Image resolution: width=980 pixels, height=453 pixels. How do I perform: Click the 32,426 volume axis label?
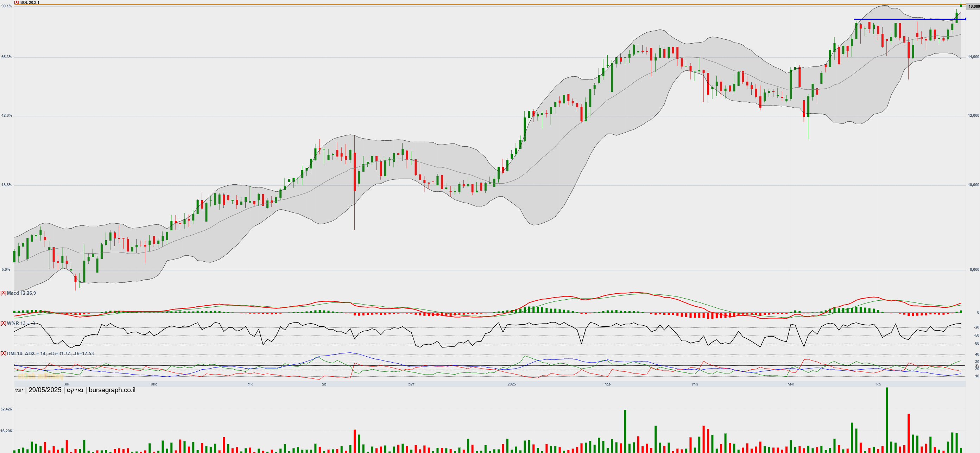(x=6, y=409)
